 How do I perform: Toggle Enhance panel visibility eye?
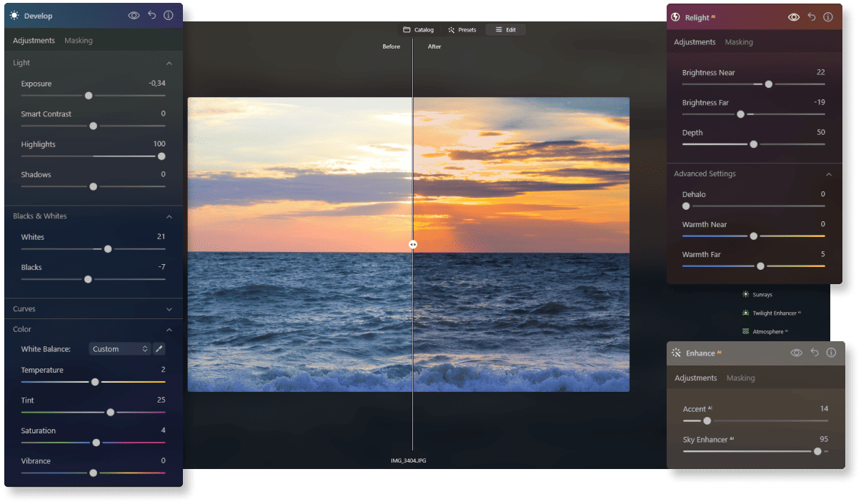(x=796, y=353)
